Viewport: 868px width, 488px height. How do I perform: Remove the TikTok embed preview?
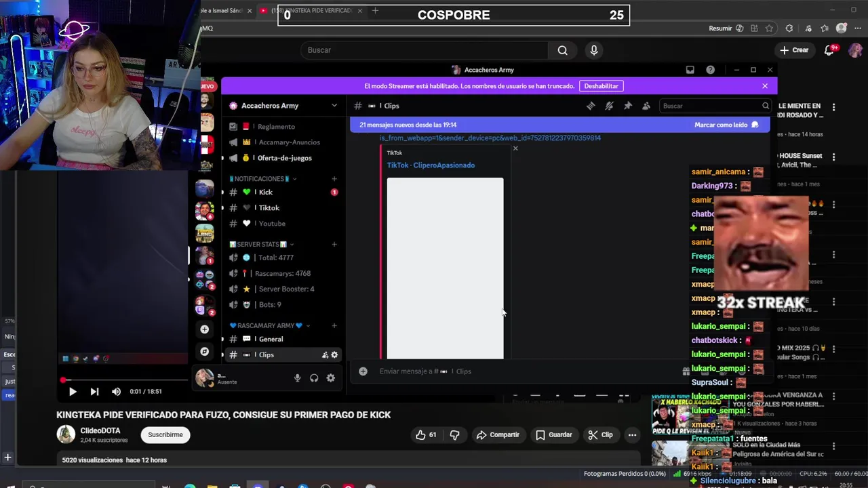pyautogui.click(x=515, y=148)
